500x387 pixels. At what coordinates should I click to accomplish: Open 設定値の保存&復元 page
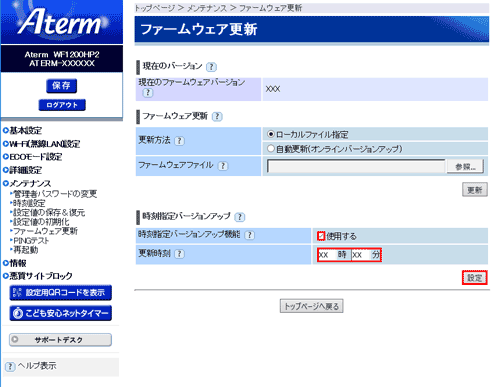[x=49, y=212]
